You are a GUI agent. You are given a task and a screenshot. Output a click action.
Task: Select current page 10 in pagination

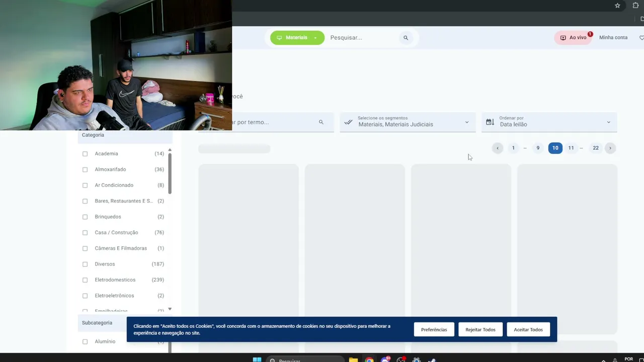pos(555,148)
